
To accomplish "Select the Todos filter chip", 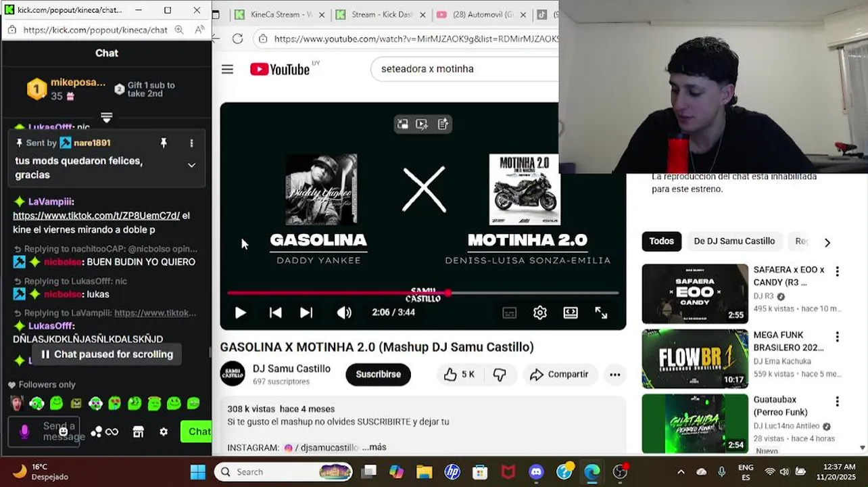I will click(661, 241).
